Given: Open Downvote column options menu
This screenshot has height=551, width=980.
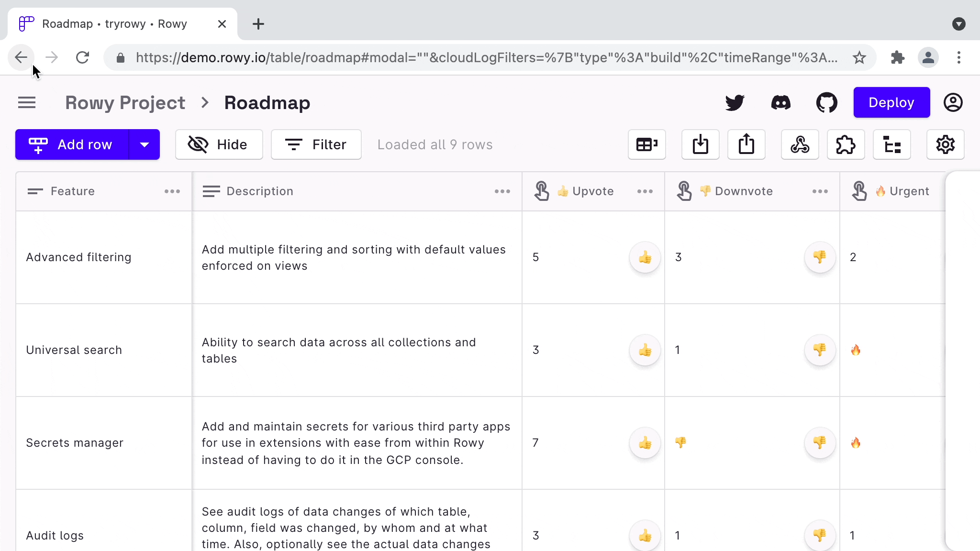Looking at the screenshot, I should [x=820, y=191].
